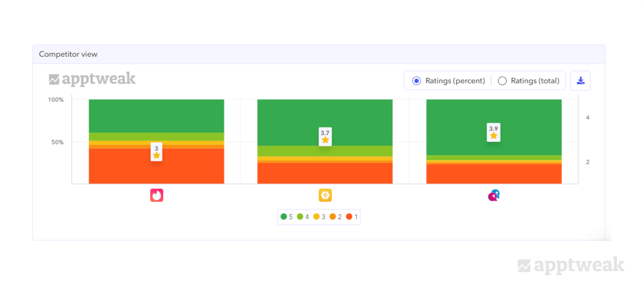The height and width of the screenshot is (286, 644).
Task: Click the 3 star rating badge
Action: 156,152
